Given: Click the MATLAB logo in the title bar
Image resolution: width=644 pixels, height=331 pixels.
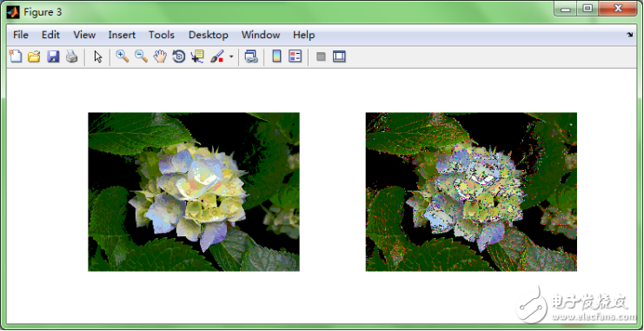Looking at the screenshot, I should tap(13, 12).
